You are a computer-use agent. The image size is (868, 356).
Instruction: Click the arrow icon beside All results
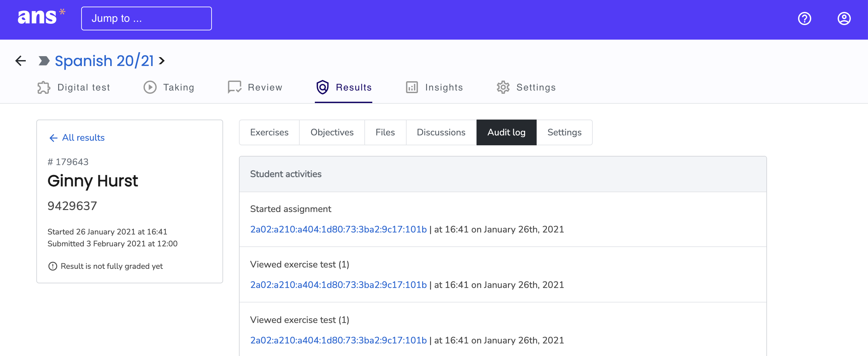(53, 138)
